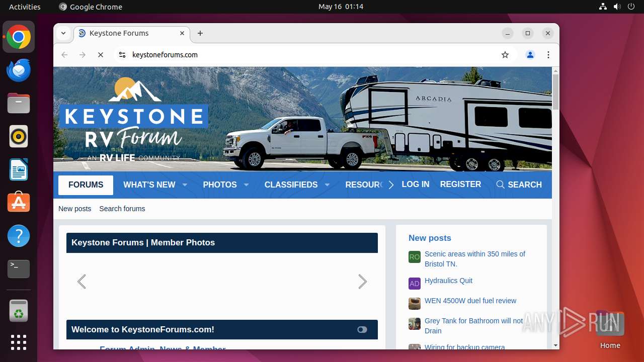
Task: Open the Trash icon in dock
Action: (19, 311)
